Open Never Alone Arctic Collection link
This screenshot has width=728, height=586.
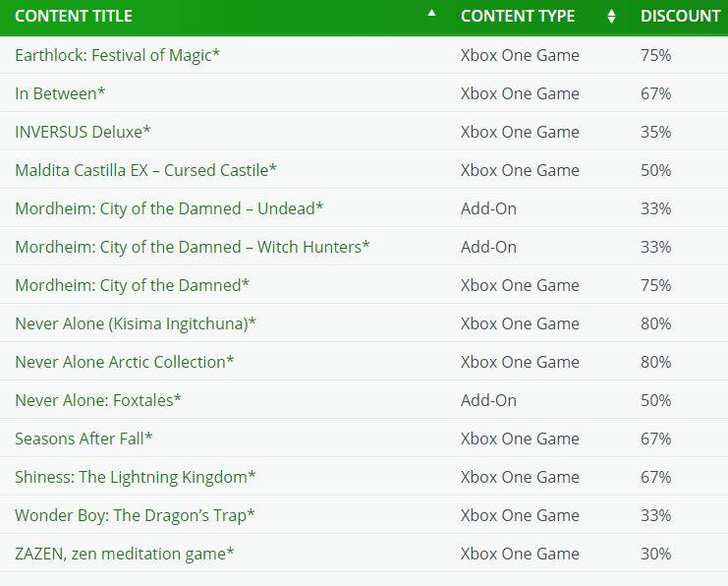[125, 362]
